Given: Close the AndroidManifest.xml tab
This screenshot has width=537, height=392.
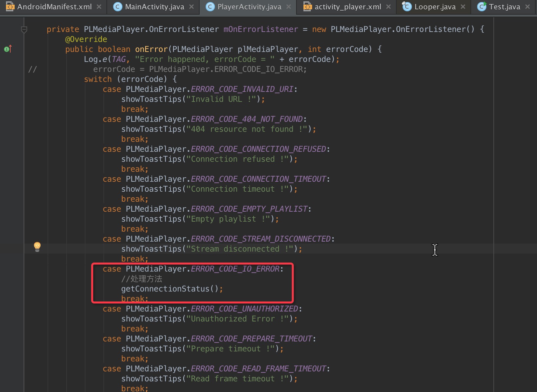Looking at the screenshot, I should [99, 7].
